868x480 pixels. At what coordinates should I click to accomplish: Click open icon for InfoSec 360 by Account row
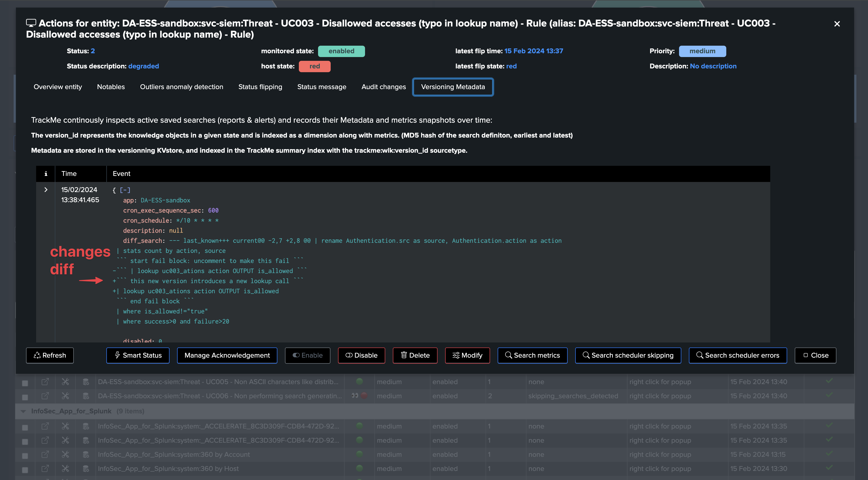(x=45, y=455)
